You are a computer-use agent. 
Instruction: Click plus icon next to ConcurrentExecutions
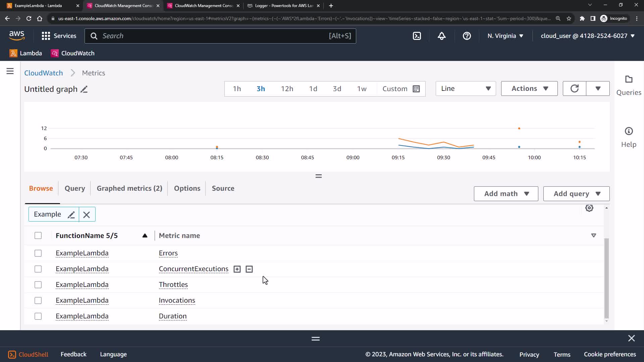(x=237, y=269)
